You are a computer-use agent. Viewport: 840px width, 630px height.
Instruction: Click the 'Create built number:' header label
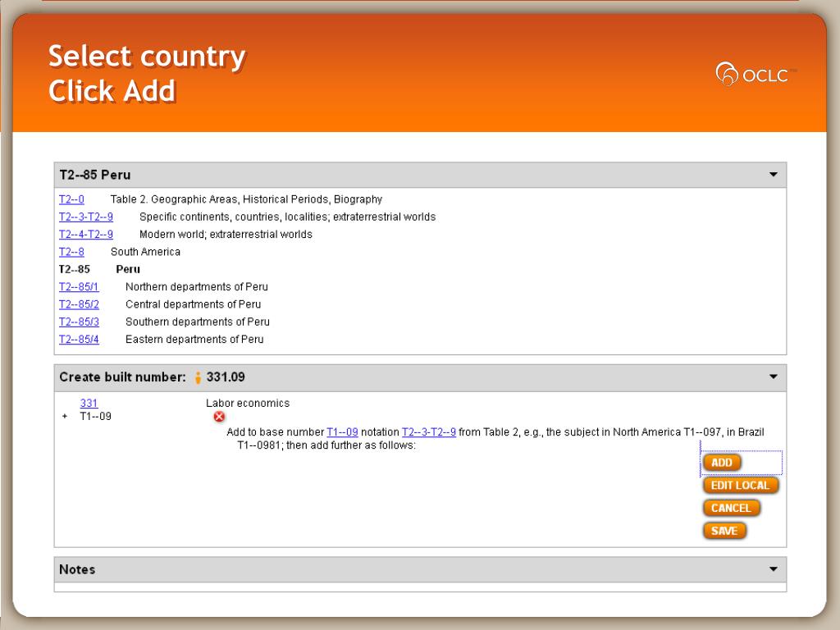123,377
